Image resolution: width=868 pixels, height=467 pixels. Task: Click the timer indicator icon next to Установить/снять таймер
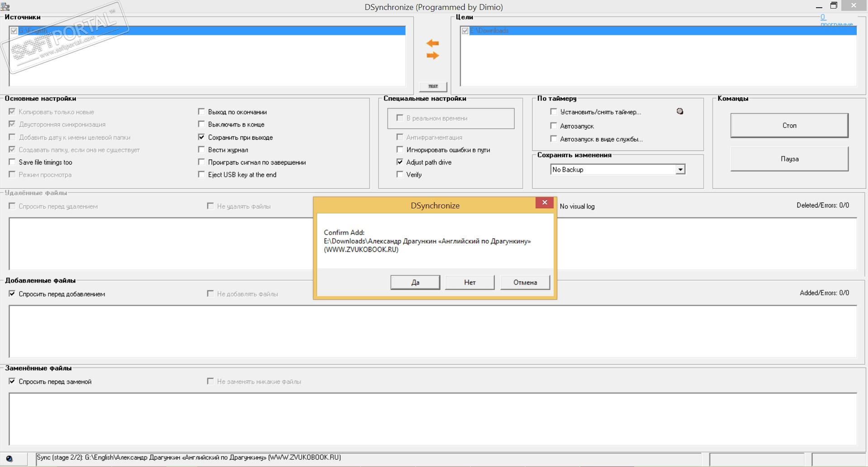(680, 111)
